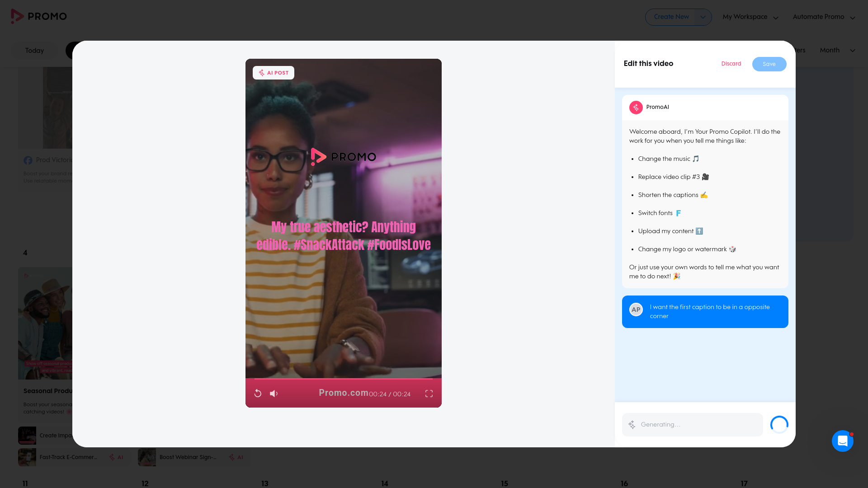
Task: Click the AI tag on the Fast-Track E-Commerce item
Action: click(x=116, y=457)
